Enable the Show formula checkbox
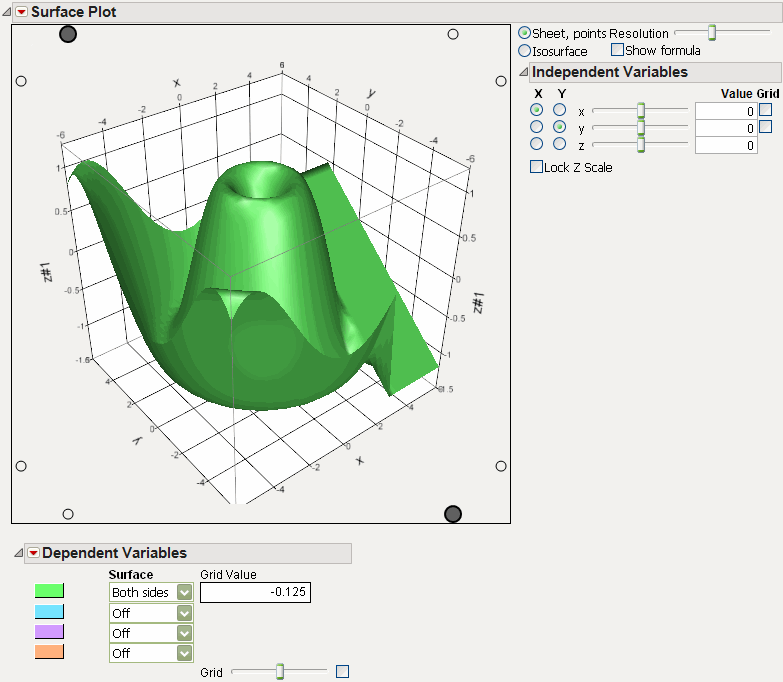Viewport: 783px width, 682px height. tap(617, 50)
